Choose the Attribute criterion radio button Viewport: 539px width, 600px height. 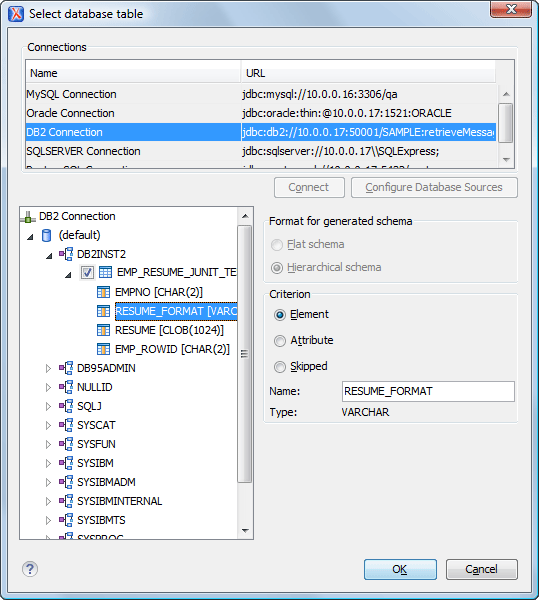pos(280,341)
